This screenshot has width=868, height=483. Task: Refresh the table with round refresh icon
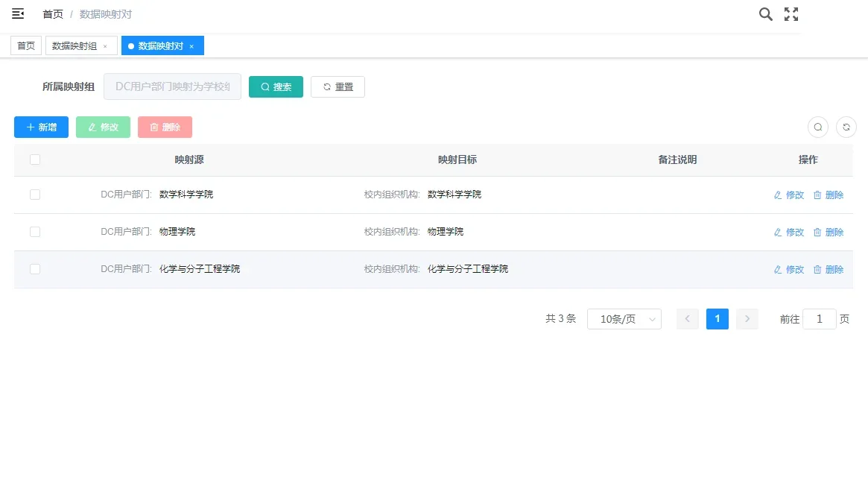(846, 127)
